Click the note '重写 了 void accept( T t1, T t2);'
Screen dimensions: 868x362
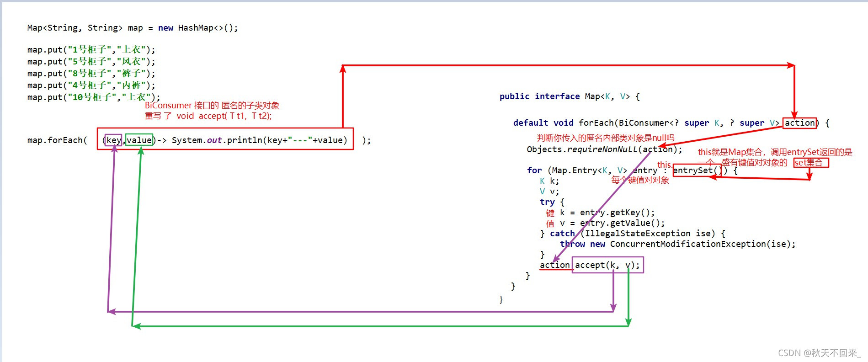pos(208,116)
